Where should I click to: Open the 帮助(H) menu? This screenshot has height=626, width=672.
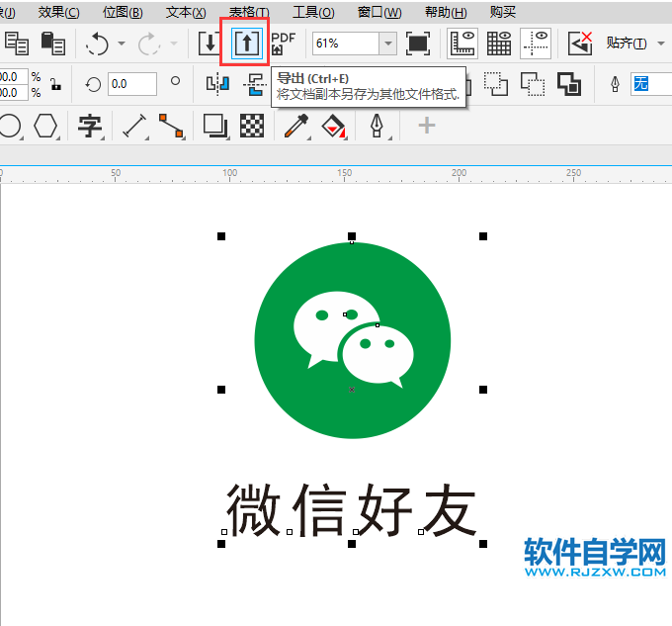(x=446, y=13)
